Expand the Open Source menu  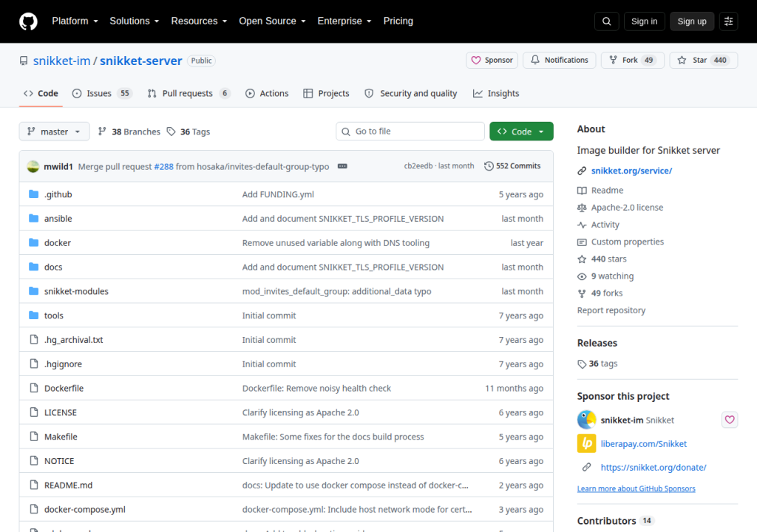click(272, 21)
